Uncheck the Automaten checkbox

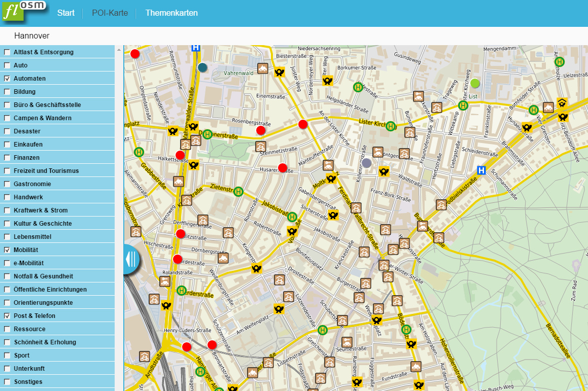(x=7, y=79)
